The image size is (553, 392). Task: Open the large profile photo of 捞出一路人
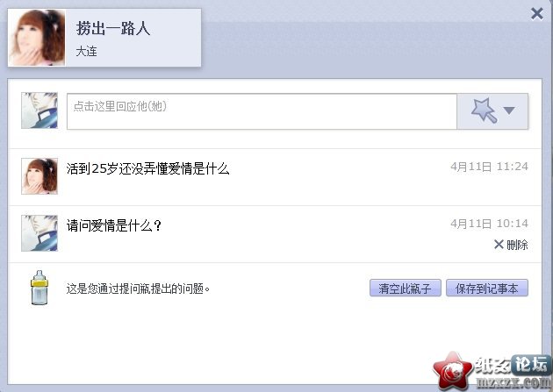point(37,38)
